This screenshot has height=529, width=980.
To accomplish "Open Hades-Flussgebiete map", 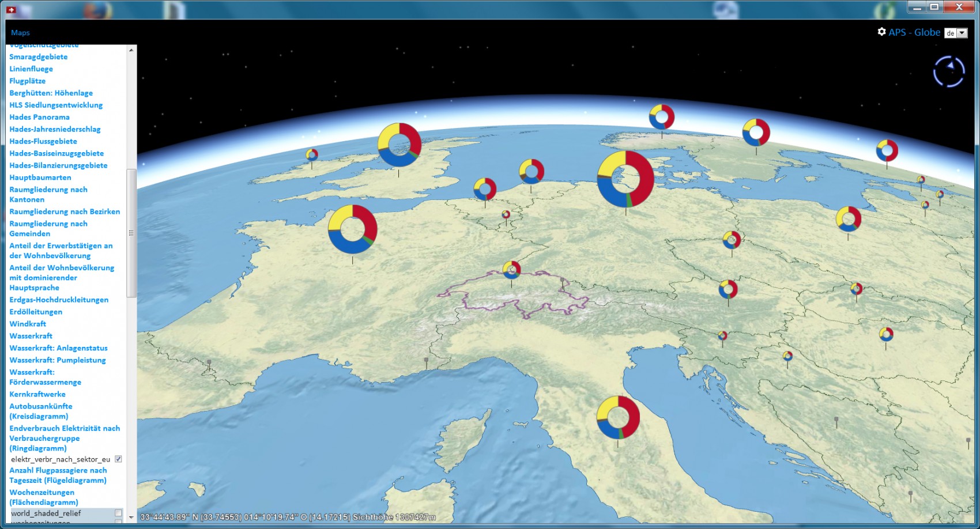I will 43,141.
